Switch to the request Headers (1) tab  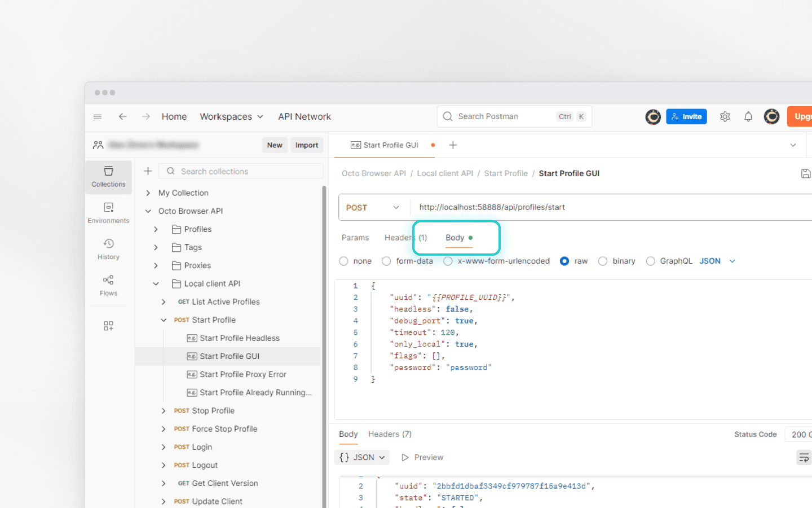coord(406,238)
